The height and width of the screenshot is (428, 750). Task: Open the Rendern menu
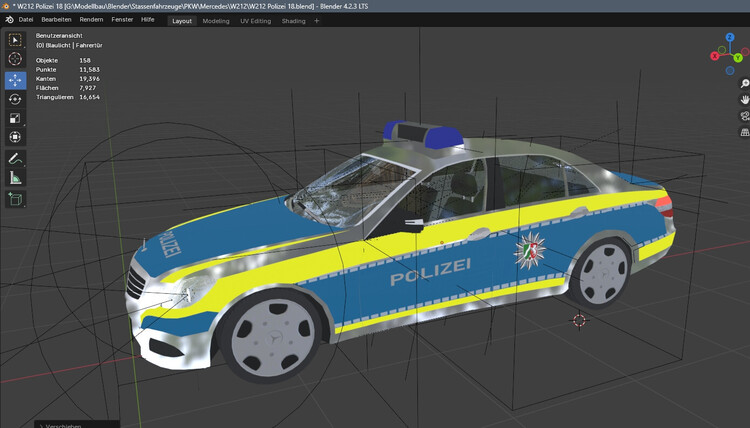coord(91,20)
